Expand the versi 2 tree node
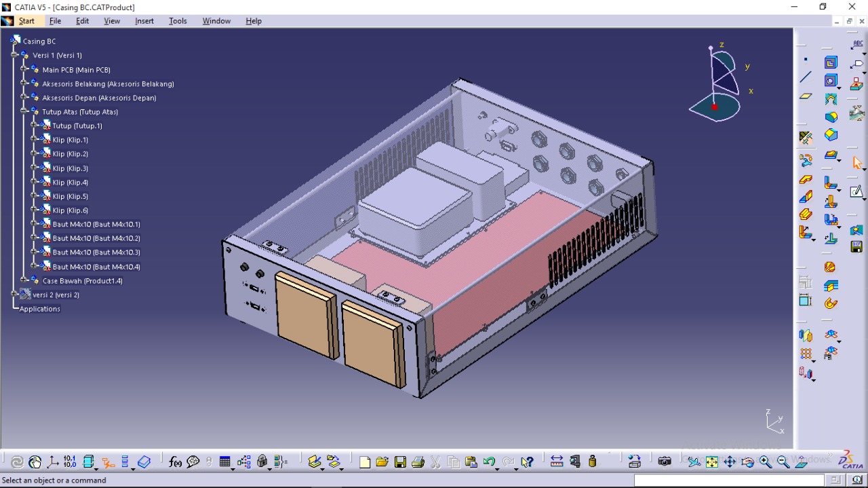Image resolution: width=868 pixels, height=488 pixels. [x=14, y=295]
